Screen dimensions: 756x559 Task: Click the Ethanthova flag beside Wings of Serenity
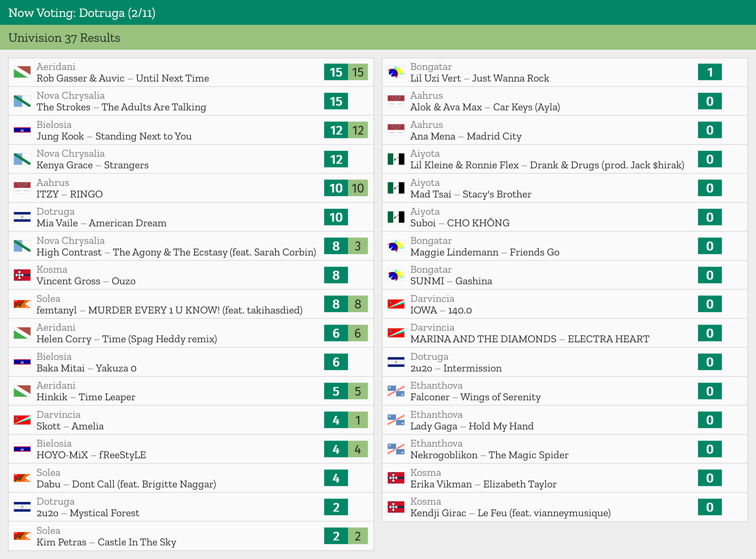coord(396,391)
